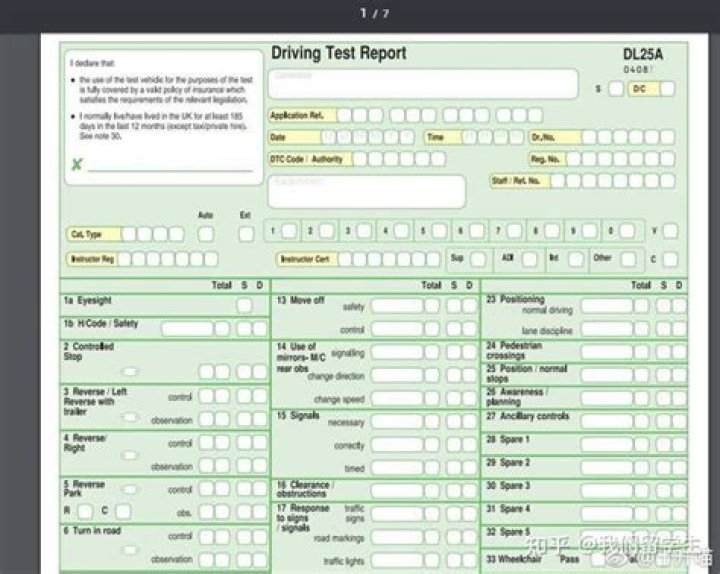Click the first Time box
The width and height of the screenshot is (720, 574).
[x=470, y=137]
